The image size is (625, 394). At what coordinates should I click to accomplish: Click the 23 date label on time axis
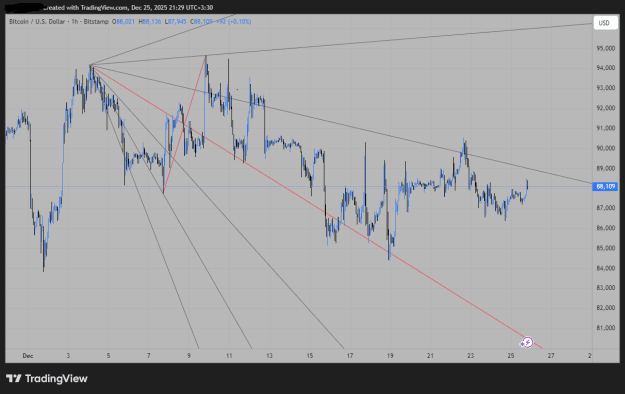coord(470,356)
